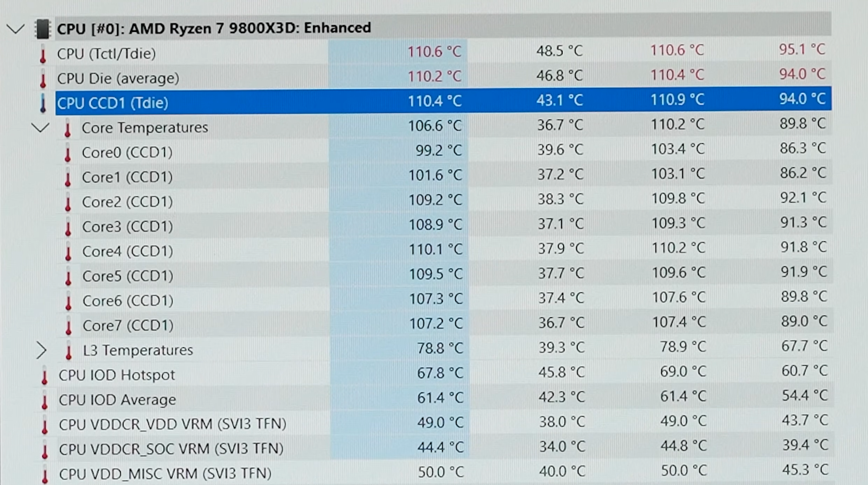The width and height of the screenshot is (868, 485).
Task: Select the CPU IOD Average row
Action: pos(117,400)
